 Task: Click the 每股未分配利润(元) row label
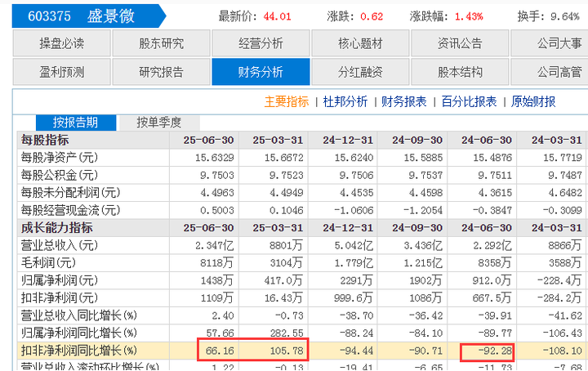point(70,192)
